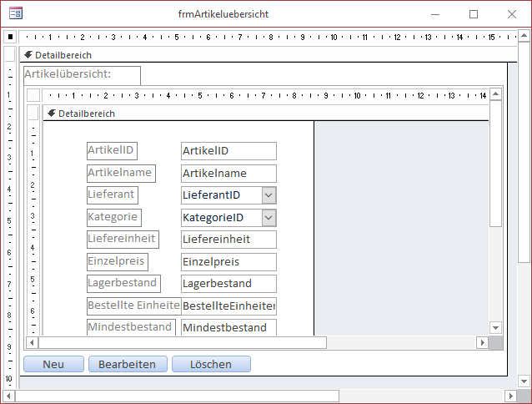Open the LieferantID combo box dropdown
The width and height of the screenshot is (532, 404).
tap(269, 194)
